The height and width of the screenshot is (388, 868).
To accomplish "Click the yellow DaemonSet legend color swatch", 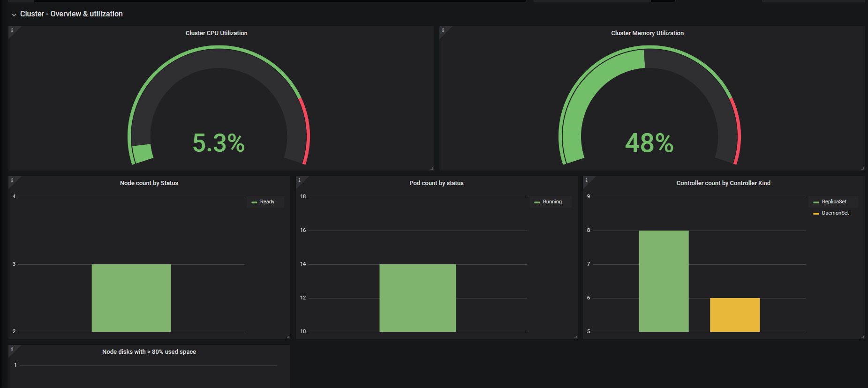I will 816,214.
